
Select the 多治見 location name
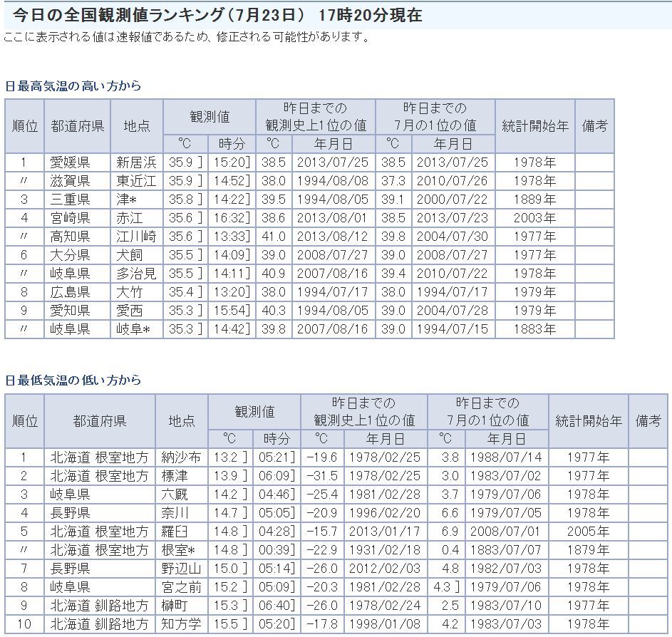pyautogui.click(x=136, y=274)
